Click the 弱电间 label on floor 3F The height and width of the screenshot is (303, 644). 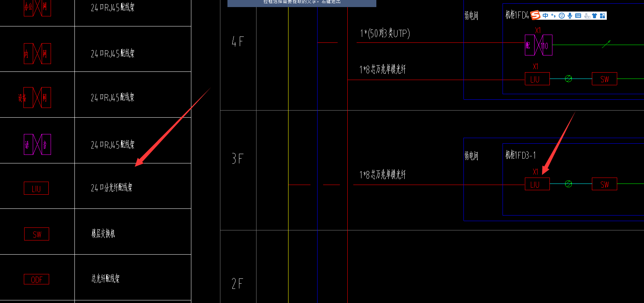(x=471, y=156)
